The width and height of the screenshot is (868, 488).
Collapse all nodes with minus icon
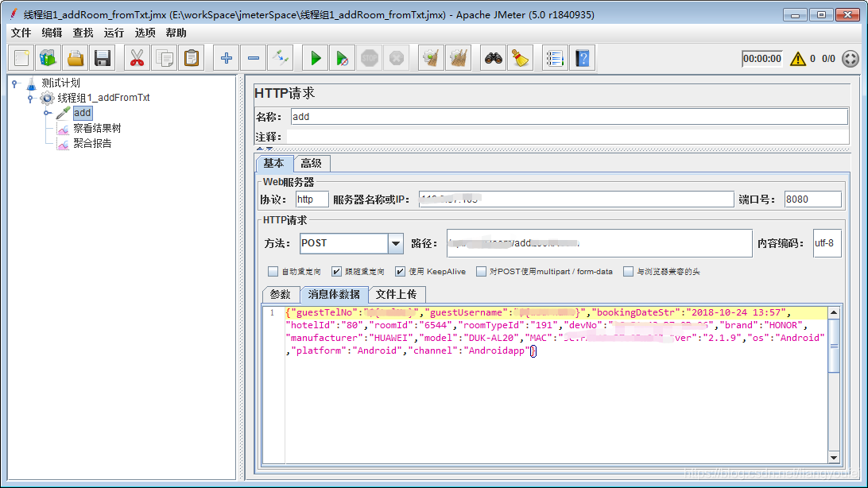click(253, 58)
